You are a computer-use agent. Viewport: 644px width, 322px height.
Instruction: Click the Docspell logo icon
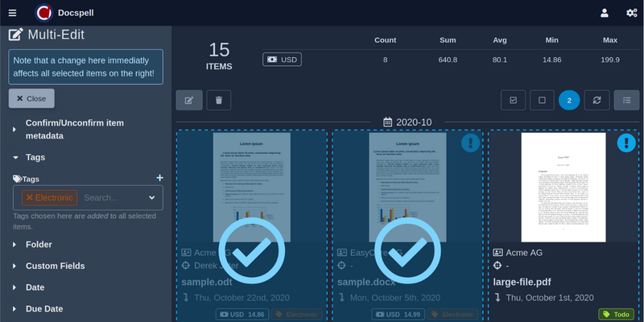[43, 13]
